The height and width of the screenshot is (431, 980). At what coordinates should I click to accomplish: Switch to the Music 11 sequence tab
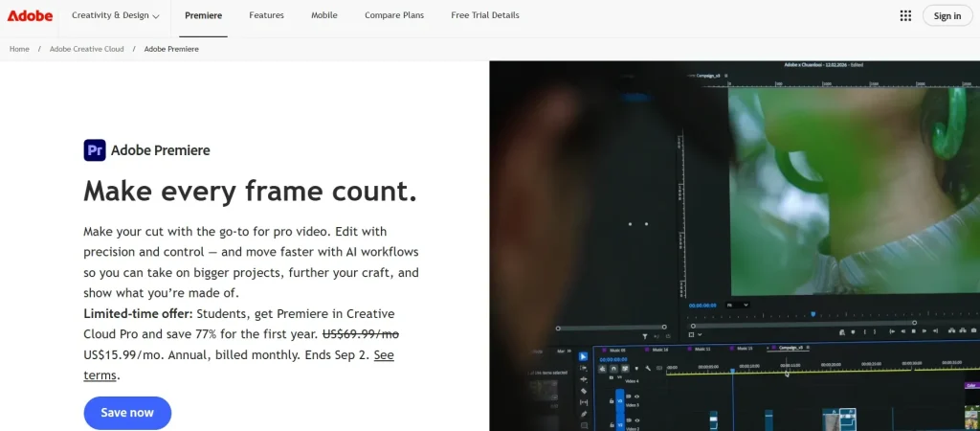(699, 350)
